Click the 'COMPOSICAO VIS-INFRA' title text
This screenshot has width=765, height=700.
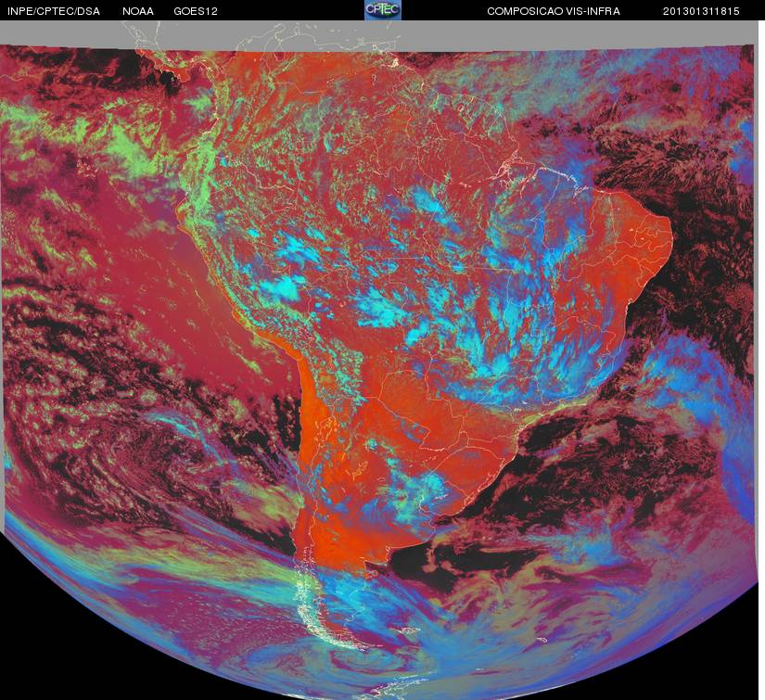tap(554, 11)
